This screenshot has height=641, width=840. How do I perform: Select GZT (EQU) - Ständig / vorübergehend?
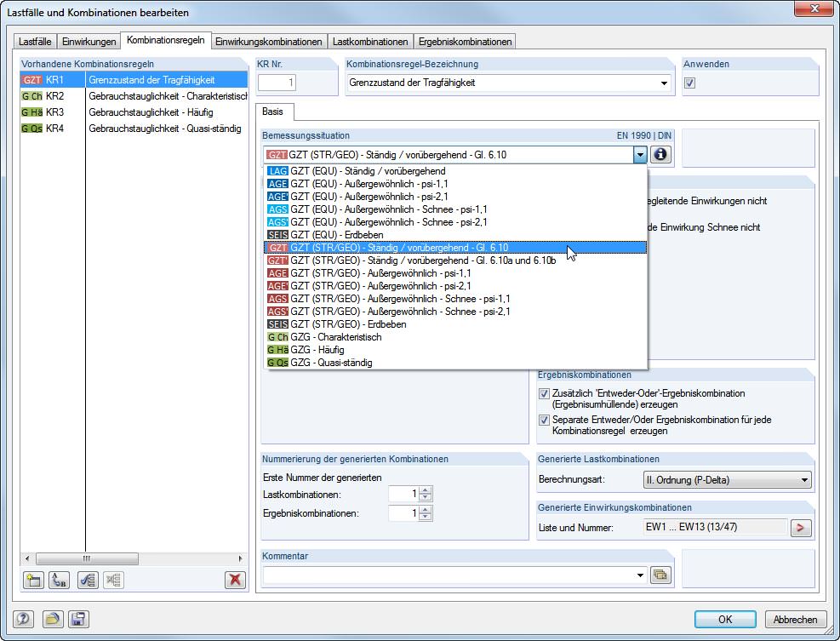[x=455, y=171]
